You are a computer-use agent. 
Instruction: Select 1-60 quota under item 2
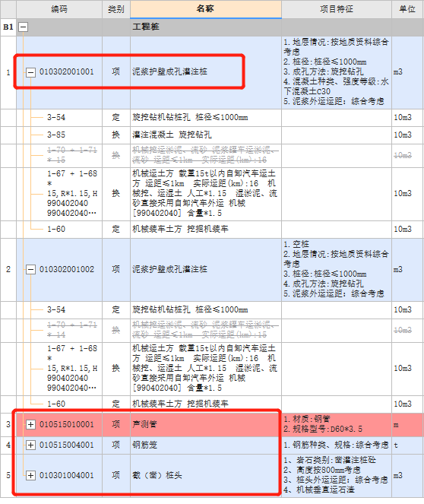pos(56,404)
